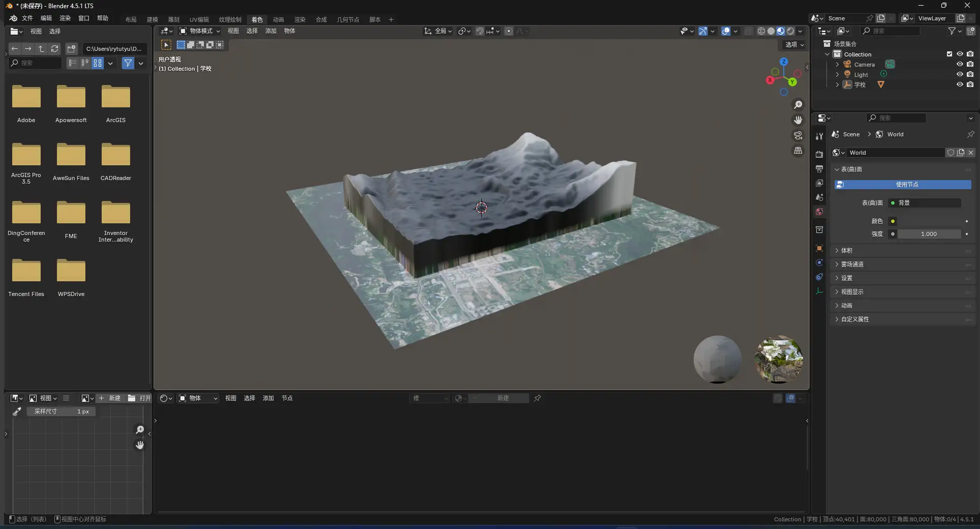Open the 渲染 menu in top bar
Image resolution: width=980 pixels, height=529 pixels.
tap(65, 19)
